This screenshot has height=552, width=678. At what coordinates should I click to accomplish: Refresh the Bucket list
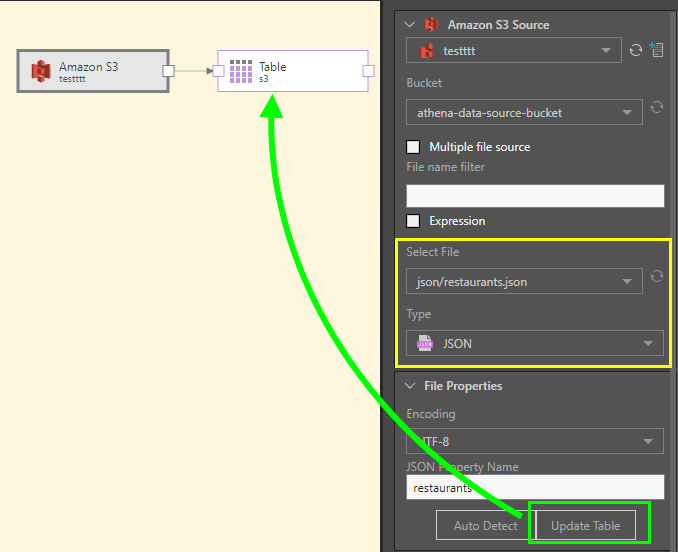[x=656, y=108]
